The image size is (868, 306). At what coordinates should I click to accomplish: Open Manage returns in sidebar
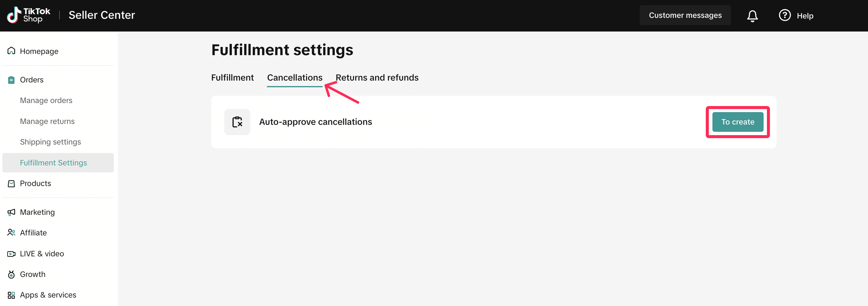[x=47, y=121]
